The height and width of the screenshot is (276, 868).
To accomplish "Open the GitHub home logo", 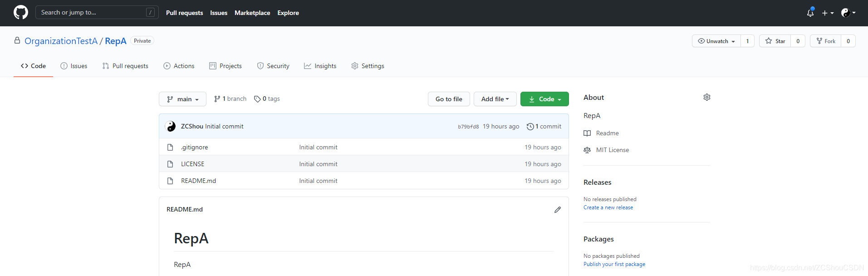I will [21, 12].
